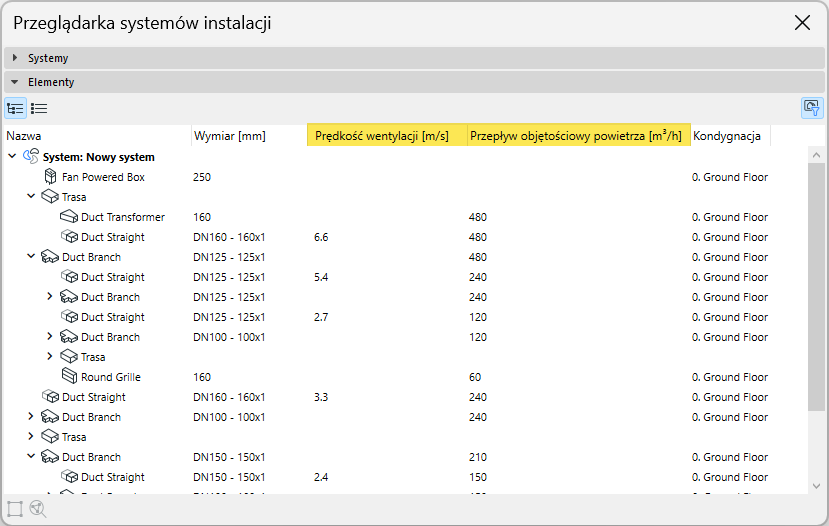Toggle the selection filter icon at right

(x=812, y=108)
